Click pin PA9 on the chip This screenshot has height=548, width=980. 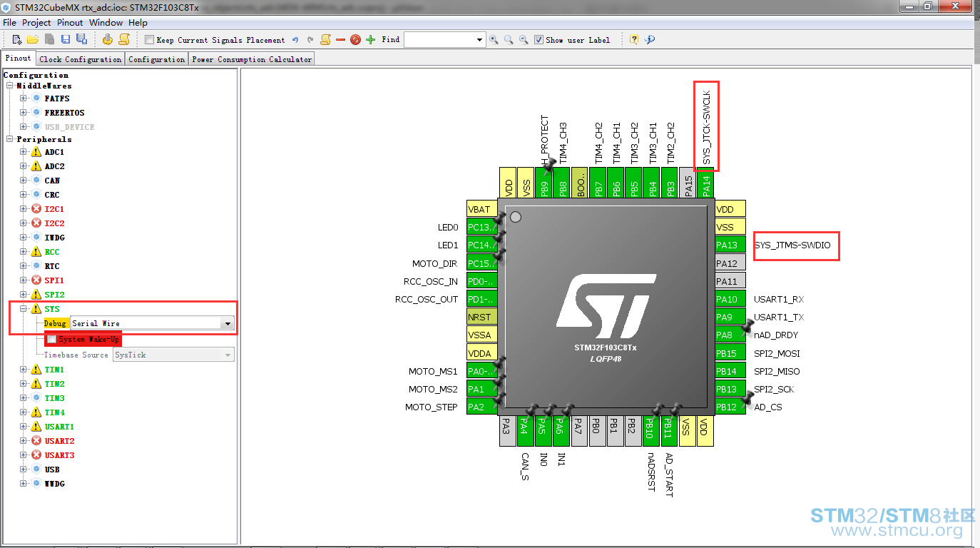click(x=730, y=317)
